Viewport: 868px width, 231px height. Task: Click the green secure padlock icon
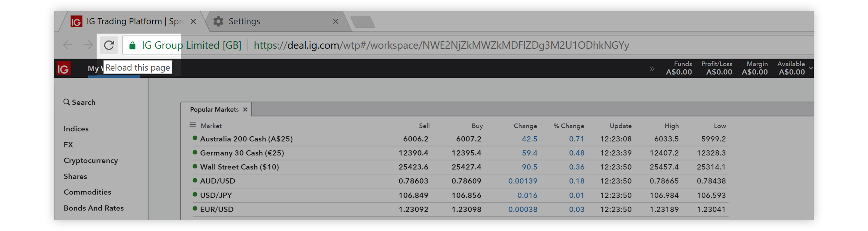pos(132,45)
